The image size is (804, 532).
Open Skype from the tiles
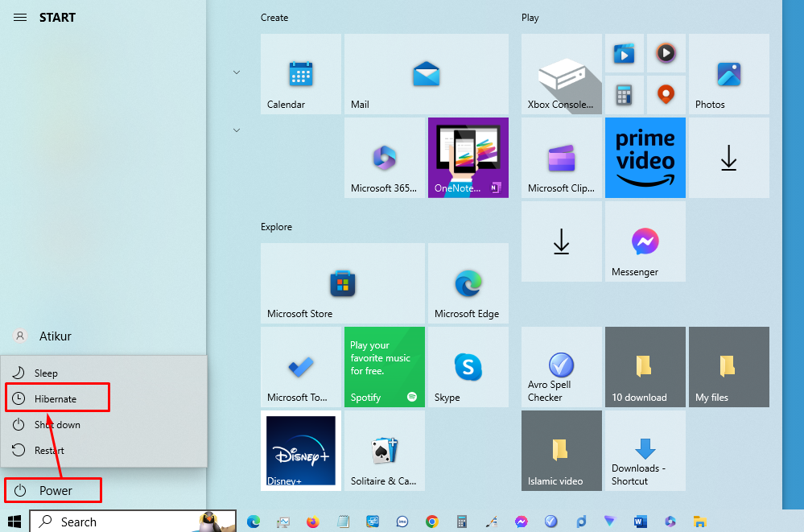point(468,367)
